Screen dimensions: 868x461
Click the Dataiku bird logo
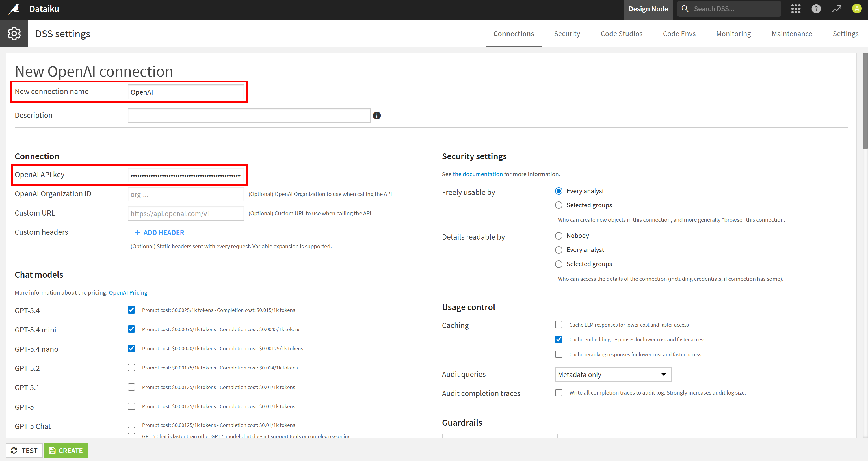coord(14,9)
